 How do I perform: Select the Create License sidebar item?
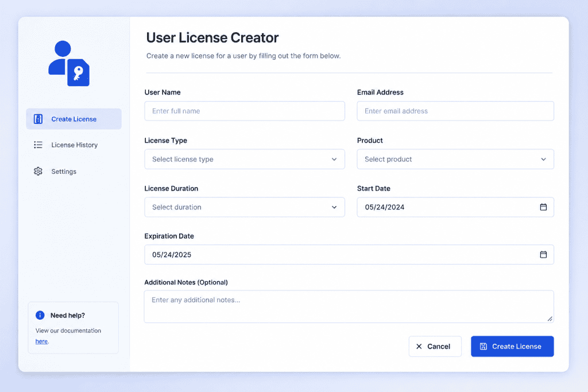coord(74,119)
